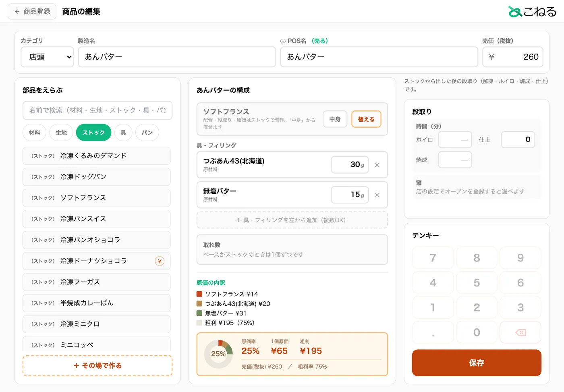Click the こねる logo icon
Screen dimensions: 564x392
click(515, 12)
